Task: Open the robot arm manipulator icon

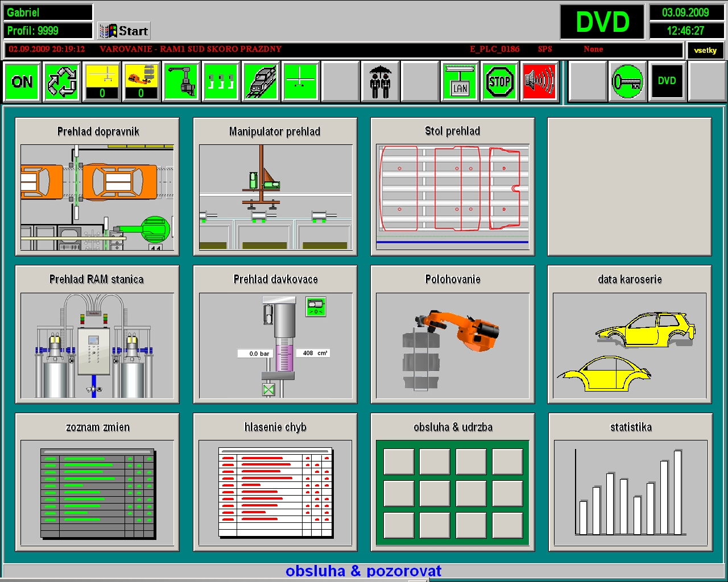Action: coord(181,82)
